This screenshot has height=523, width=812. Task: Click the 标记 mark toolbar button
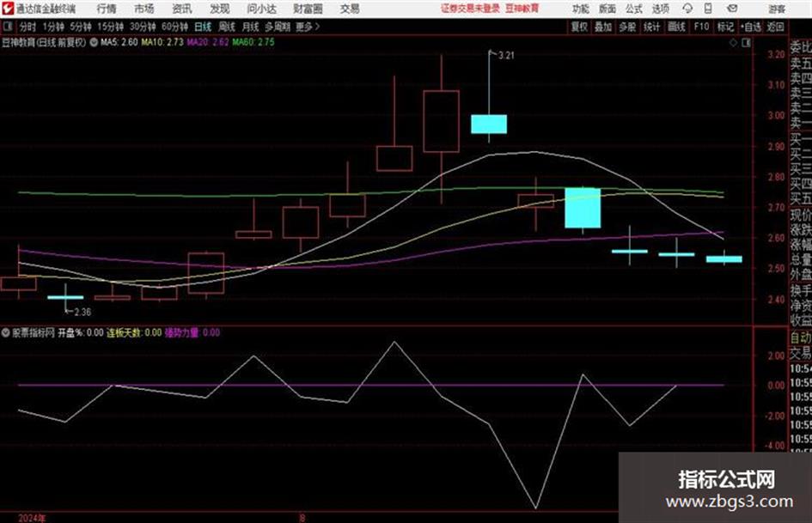tap(725, 27)
